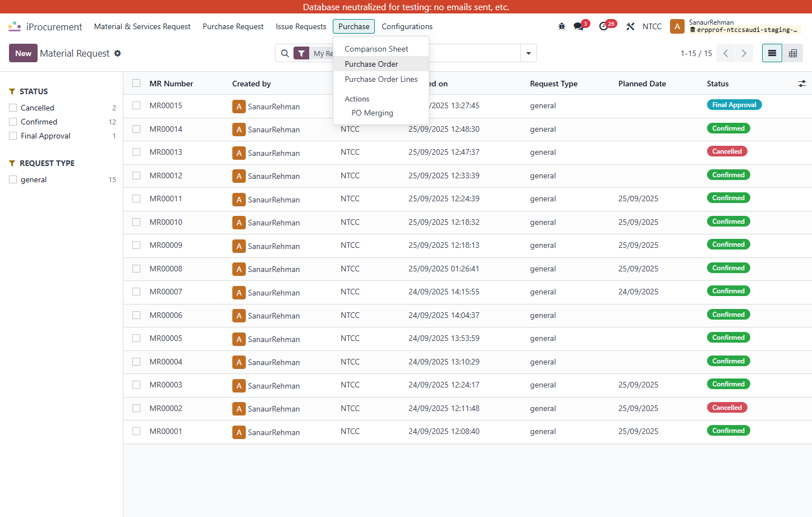Image resolution: width=812 pixels, height=517 pixels.
Task: Switch to pivot table view
Action: [793, 53]
